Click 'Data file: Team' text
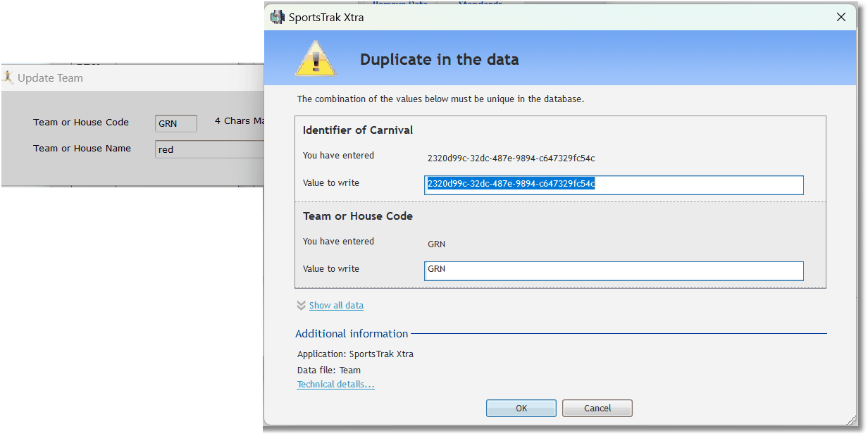868x436 pixels. tap(329, 370)
